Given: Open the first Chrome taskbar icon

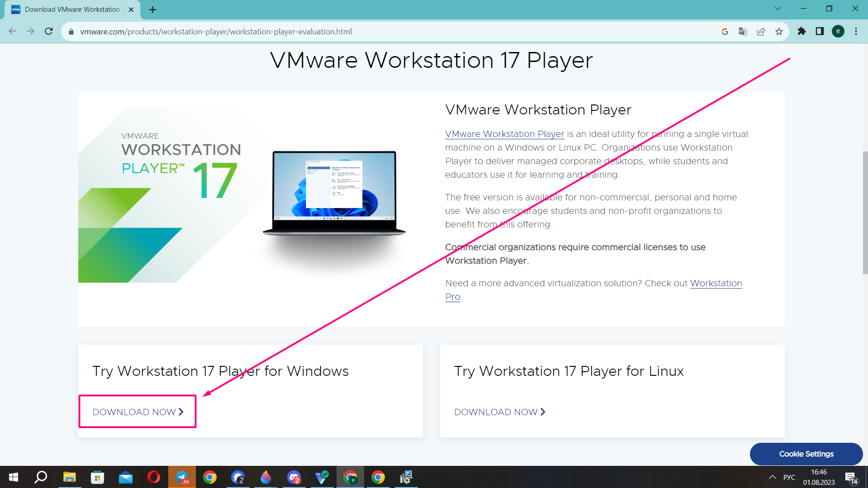Looking at the screenshot, I should pos(209,477).
